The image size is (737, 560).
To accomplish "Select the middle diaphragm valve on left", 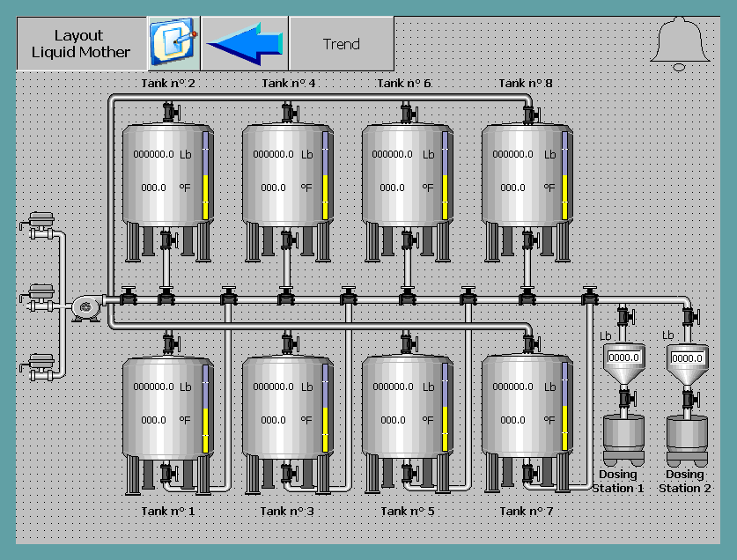I will pos(39,298).
